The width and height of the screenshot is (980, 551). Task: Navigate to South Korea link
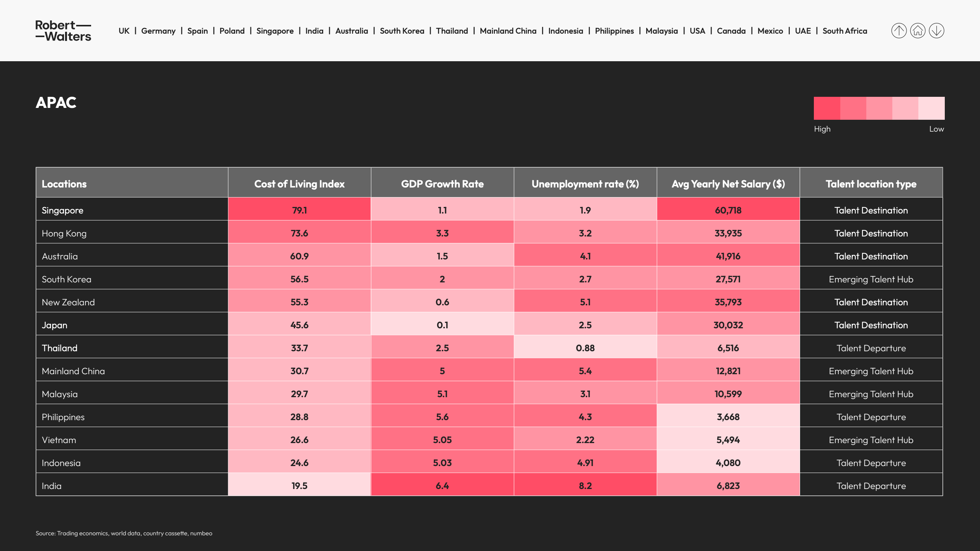(x=402, y=31)
